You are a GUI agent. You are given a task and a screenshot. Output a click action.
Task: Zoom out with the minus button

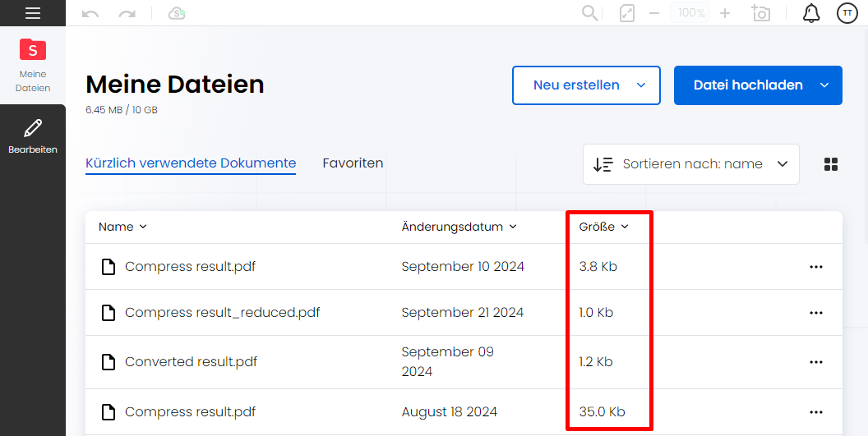point(654,13)
